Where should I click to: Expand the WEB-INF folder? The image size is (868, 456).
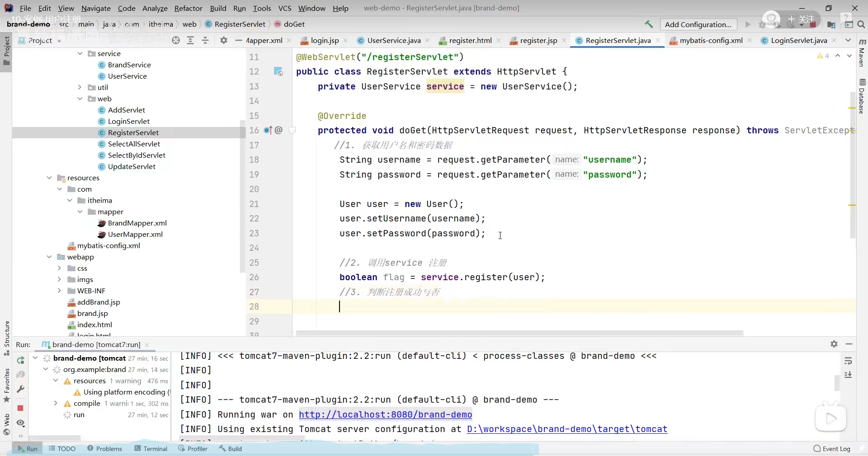[x=59, y=291]
